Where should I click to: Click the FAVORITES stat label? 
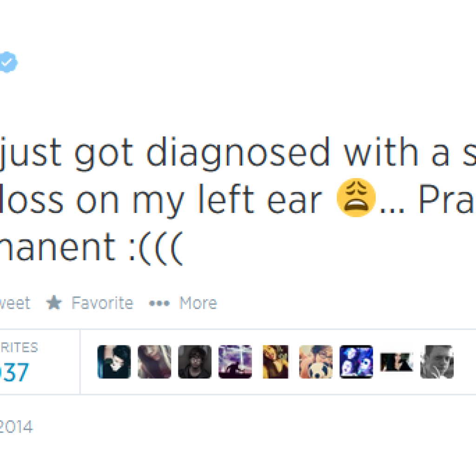[19, 347]
